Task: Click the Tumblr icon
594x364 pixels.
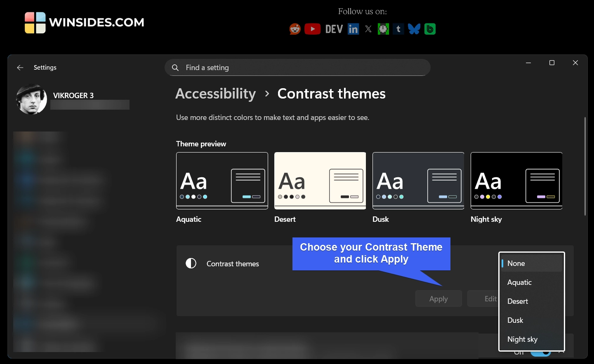Action: point(398,29)
